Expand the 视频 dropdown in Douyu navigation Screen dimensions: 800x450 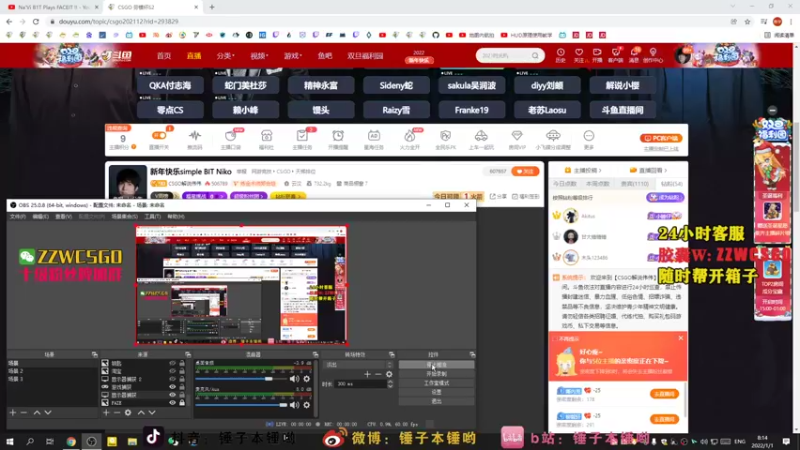(259, 56)
